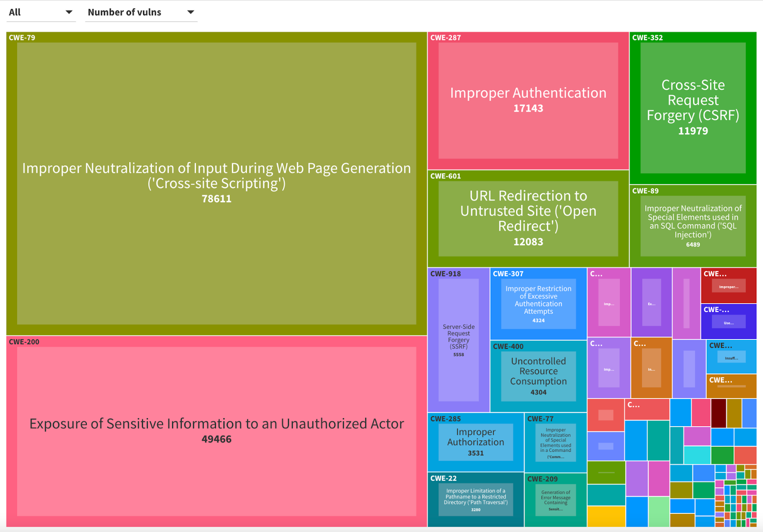
Task: Open the CWE-22 Path Traversal tile
Action: pyautogui.click(x=475, y=500)
